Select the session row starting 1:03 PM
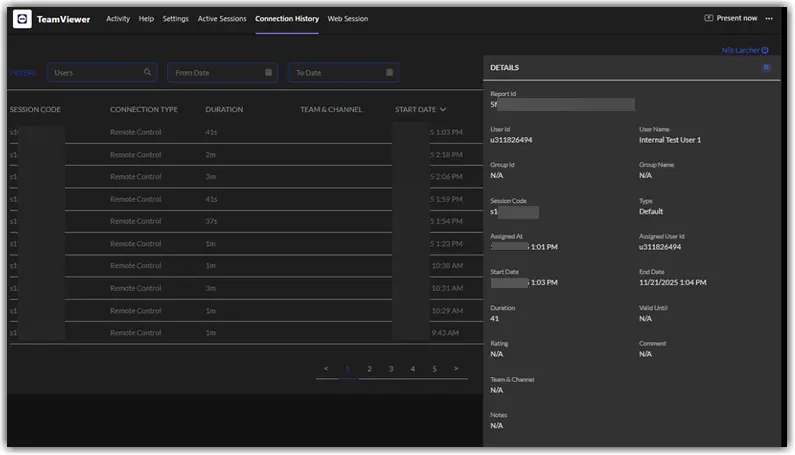Viewport: 795px width, 455px height. (x=246, y=132)
